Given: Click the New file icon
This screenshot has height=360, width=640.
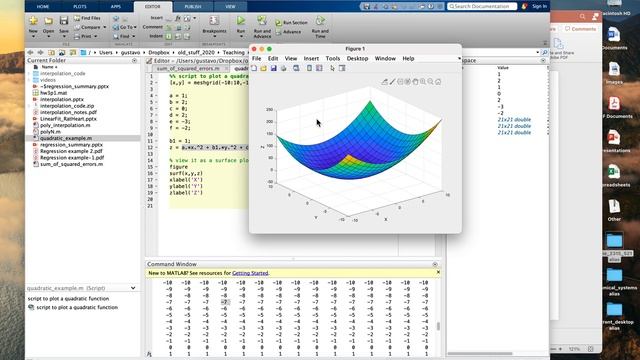Looking at the screenshot, I should pos(33,20).
